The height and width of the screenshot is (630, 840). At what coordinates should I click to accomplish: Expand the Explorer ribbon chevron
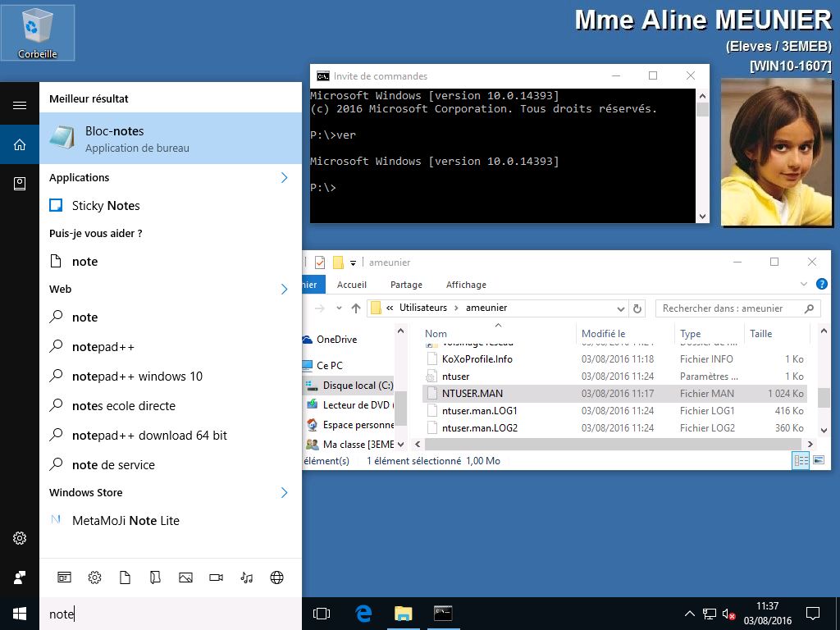click(804, 284)
